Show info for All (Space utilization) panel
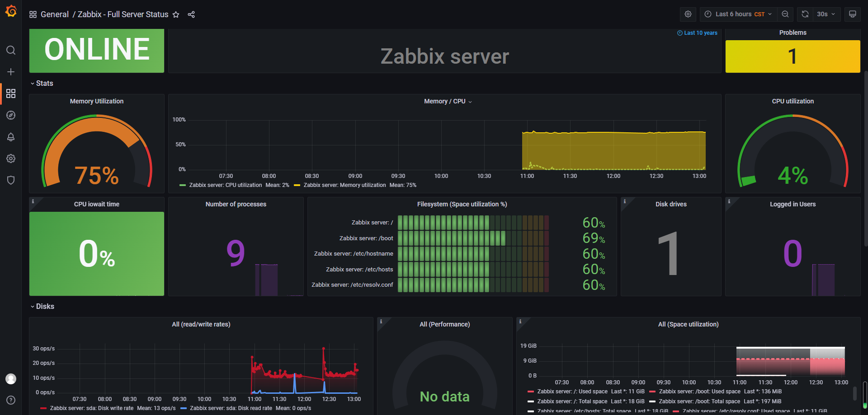Viewport: 868px width, 415px height. pyautogui.click(x=520, y=322)
